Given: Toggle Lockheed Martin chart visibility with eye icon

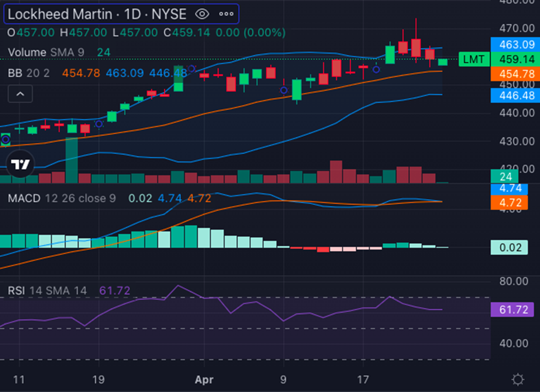Looking at the screenshot, I should (x=201, y=14).
